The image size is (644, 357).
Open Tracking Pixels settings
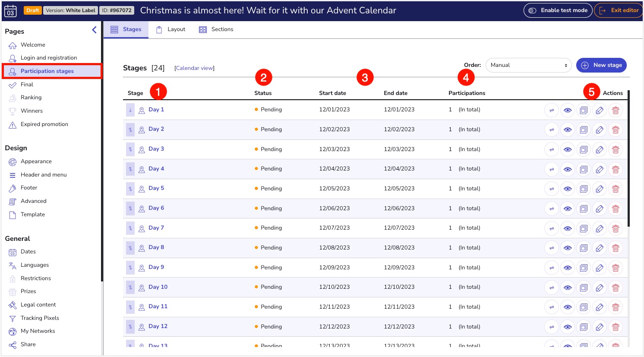click(40, 318)
